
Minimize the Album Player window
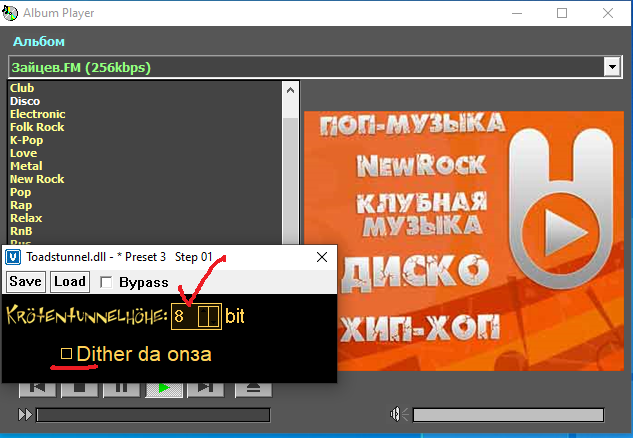tap(517, 13)
